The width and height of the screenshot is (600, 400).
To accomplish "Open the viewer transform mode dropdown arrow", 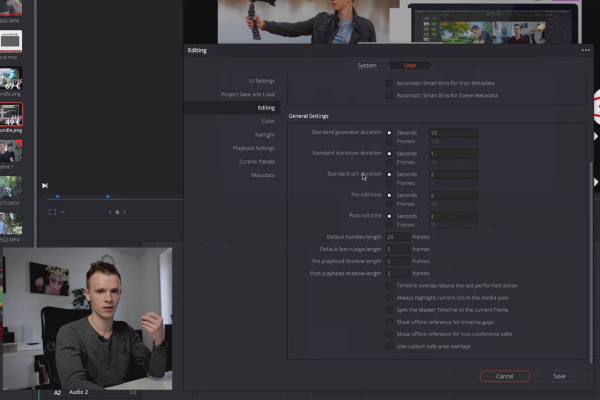I will point(63,212).
